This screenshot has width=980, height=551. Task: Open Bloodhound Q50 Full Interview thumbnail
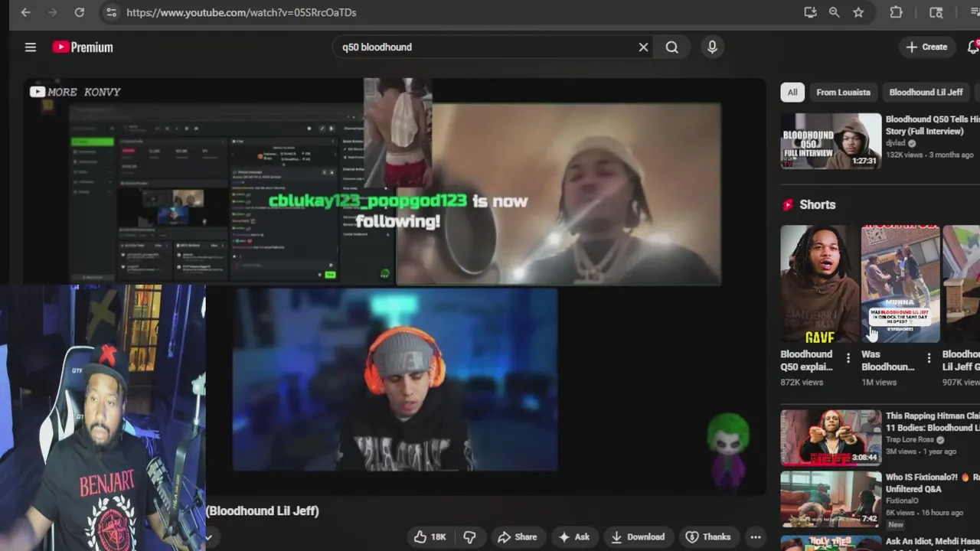[x=831, y=141]
